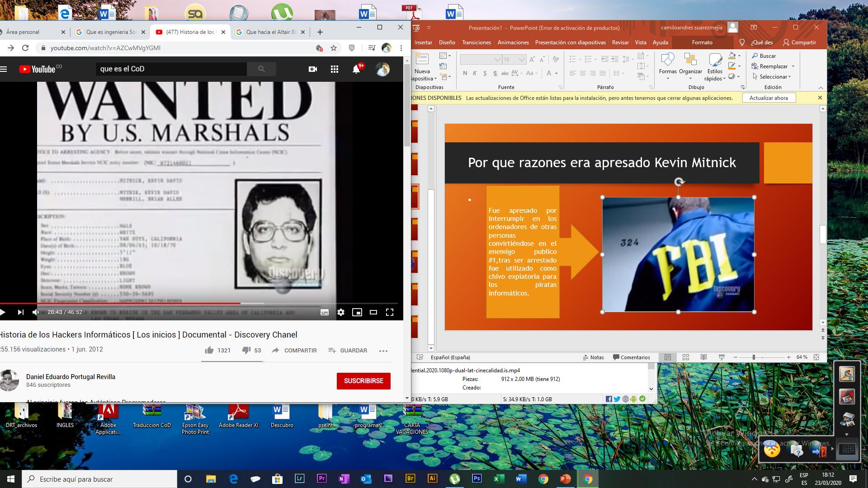Open a new Chrome tab
The image size is (868, 488).
320,32
